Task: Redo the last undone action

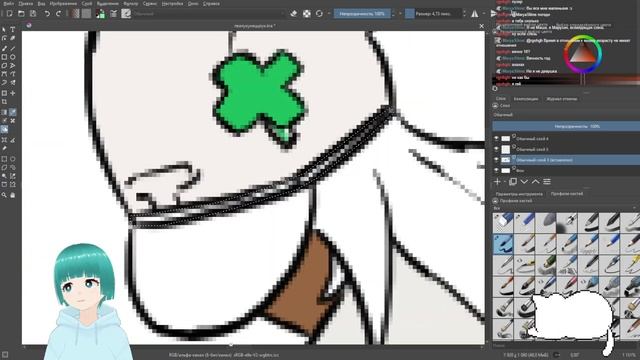Action: [x=58, y=13]
